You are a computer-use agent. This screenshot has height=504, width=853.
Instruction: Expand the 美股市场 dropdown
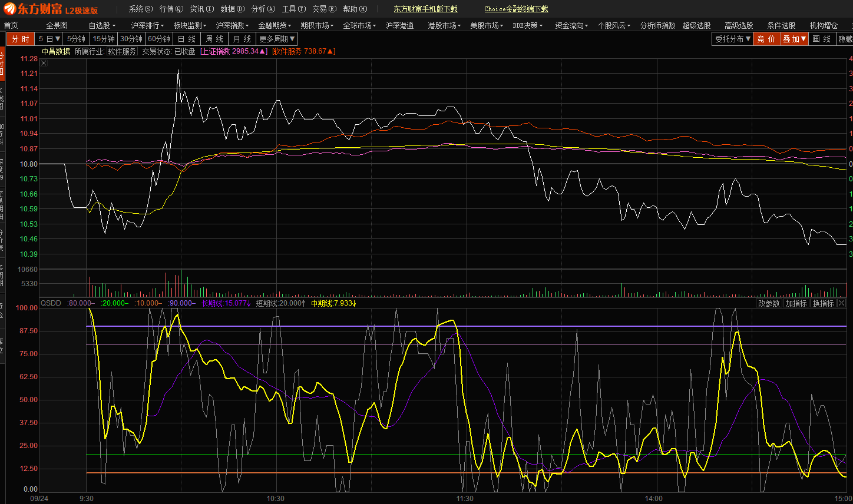tap(487, 25)
